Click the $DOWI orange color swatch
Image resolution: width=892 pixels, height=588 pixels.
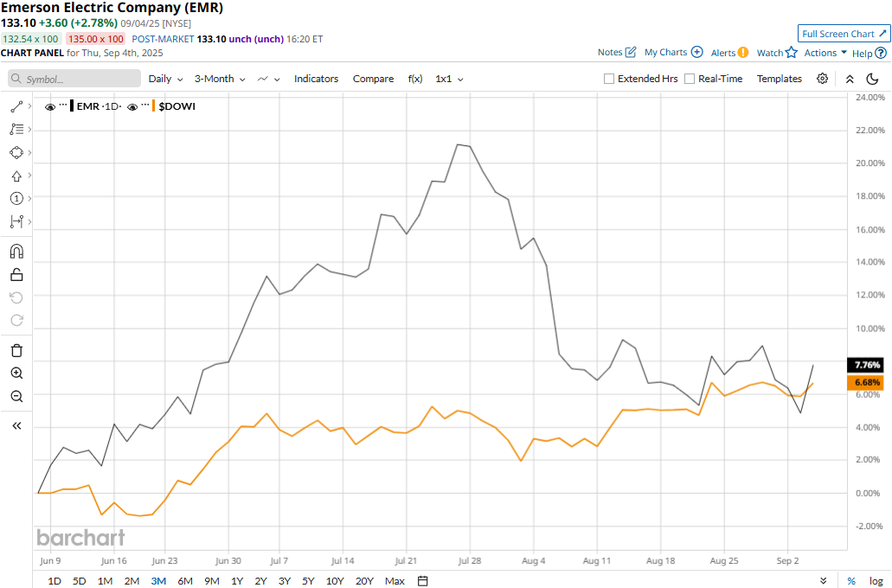coord(154,106)
